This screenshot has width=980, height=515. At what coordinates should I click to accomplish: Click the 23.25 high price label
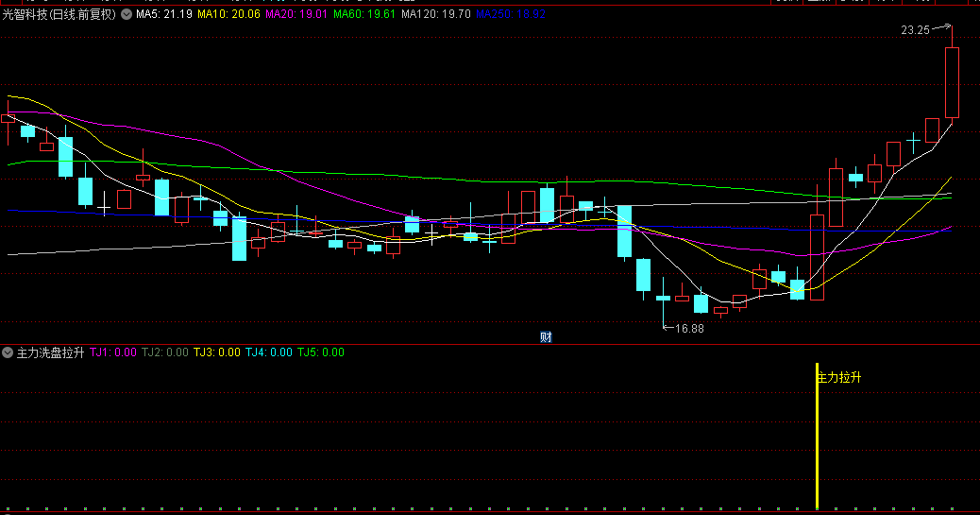point(915,30)
